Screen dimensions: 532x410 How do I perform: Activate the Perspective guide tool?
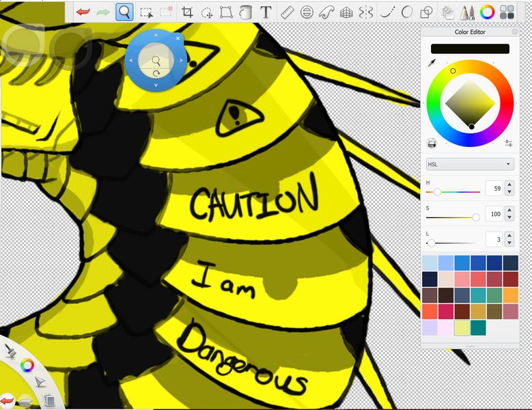(x=346, y=12)
